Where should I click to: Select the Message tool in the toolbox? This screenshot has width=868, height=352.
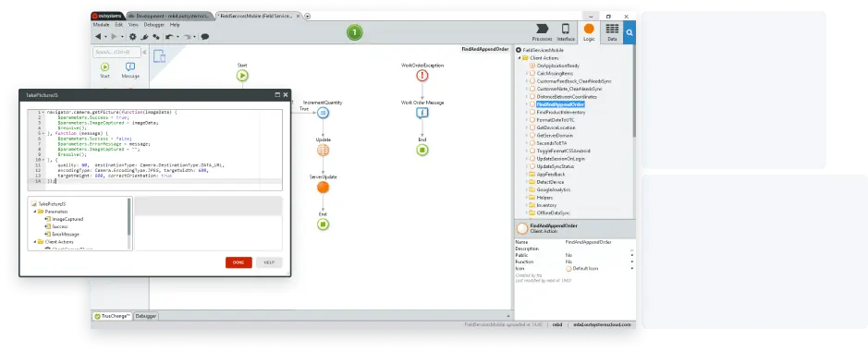click(x=130, y=70)
